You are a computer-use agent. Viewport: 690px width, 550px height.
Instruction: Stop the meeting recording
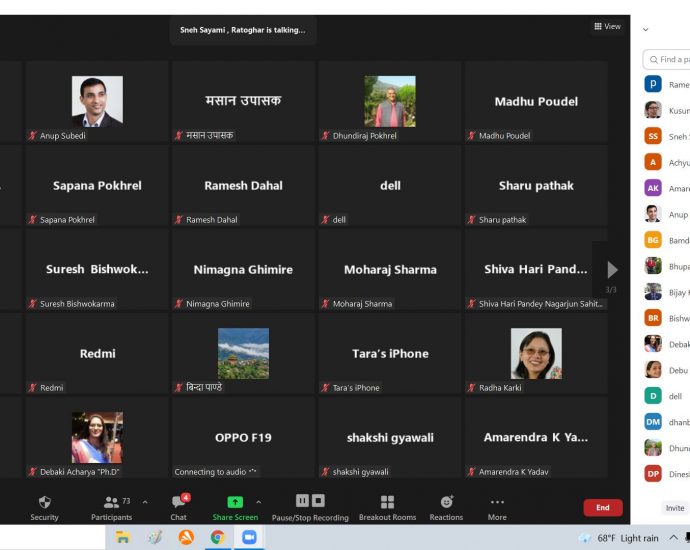tap(318, 501)
